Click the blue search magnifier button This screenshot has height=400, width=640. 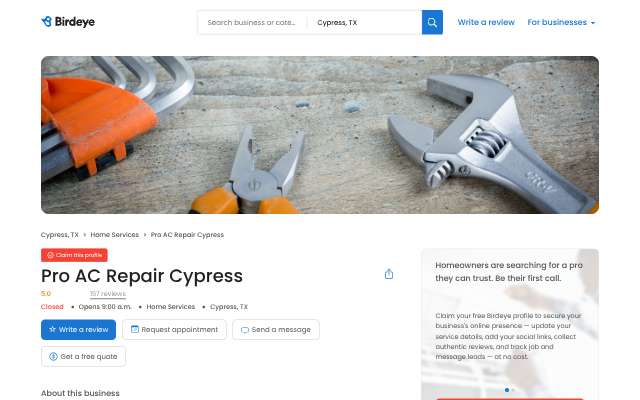coord(432,22)
